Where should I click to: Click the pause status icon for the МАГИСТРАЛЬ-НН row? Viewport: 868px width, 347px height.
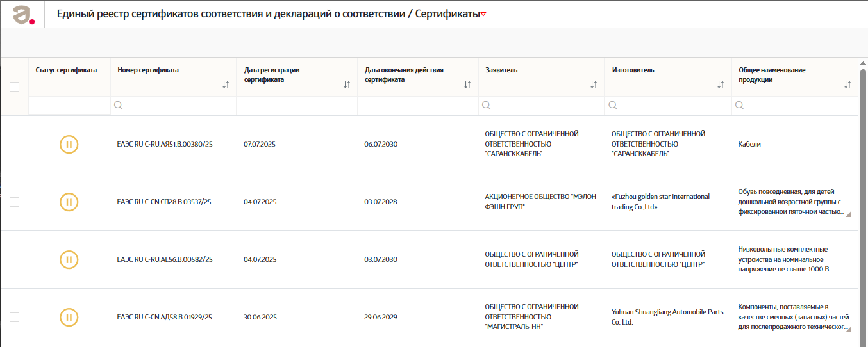point(69,317)
